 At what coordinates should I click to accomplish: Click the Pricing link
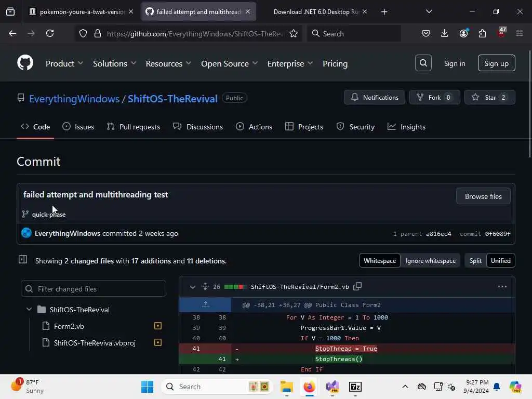tap(335, 63)
